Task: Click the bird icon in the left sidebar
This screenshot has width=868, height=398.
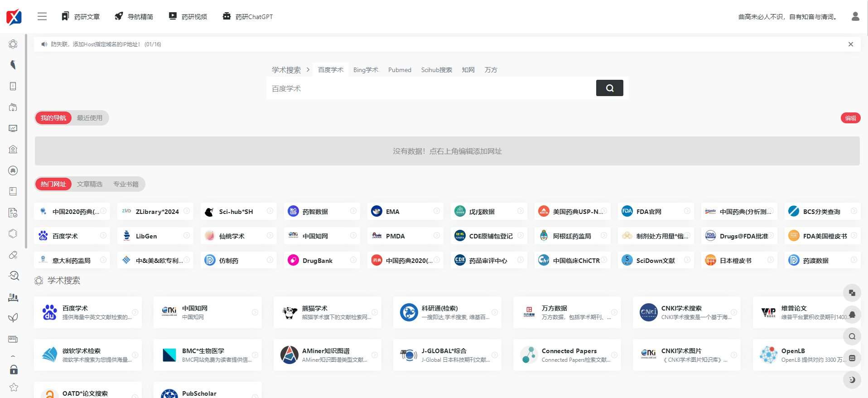Action: (13, 65)
